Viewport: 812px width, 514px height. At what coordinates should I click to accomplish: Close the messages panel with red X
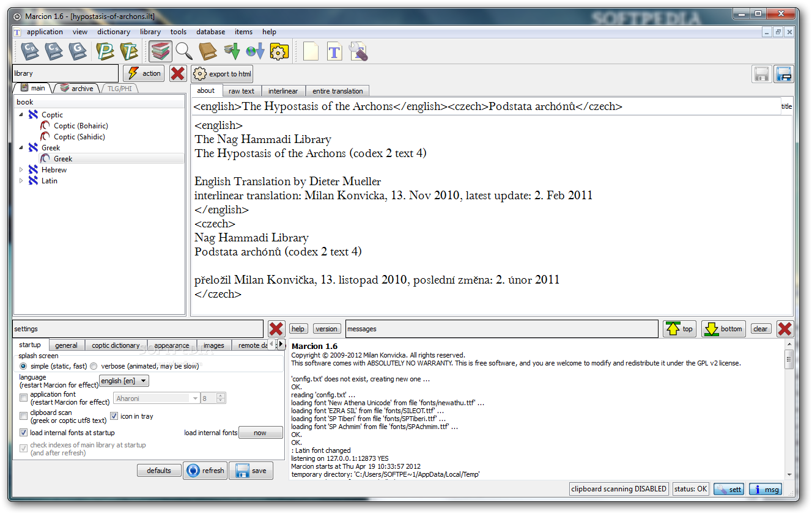point(785,329)
